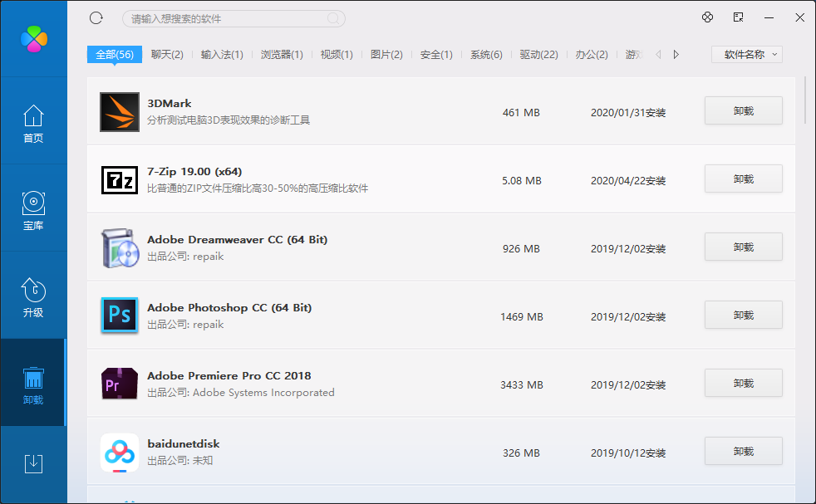Viewport: 816px width, 504px height.
Task: Uninstall Adobe Dreamweaver CC via 卸载
Action: coord(743,247)
